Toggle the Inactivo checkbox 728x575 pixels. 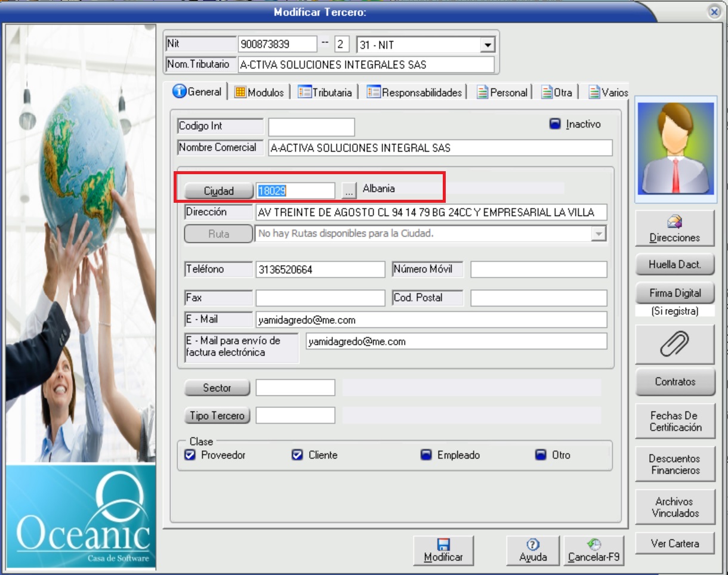pos(555,125)
